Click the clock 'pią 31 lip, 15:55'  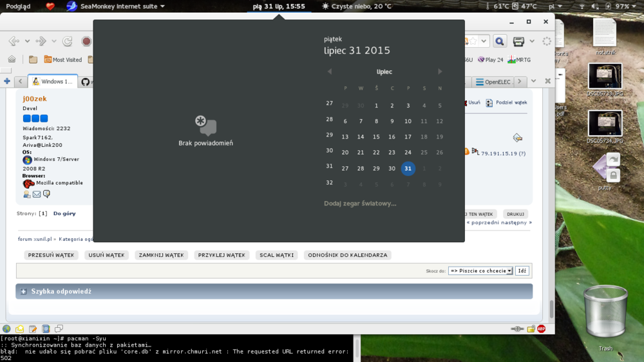(x=279, y=6)
